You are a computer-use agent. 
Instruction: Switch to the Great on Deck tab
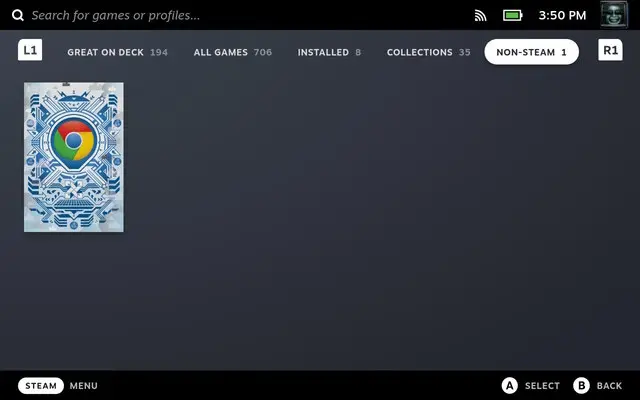coord(117,52)
